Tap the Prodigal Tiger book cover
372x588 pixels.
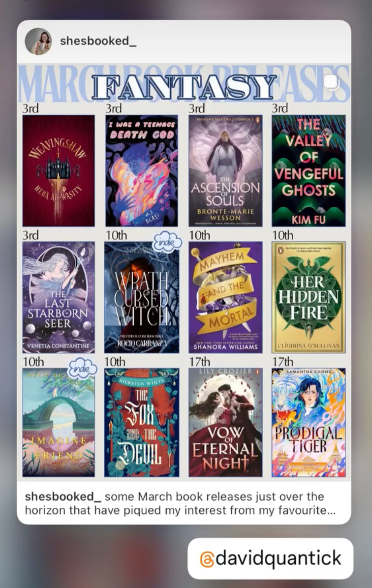[309, 423]
